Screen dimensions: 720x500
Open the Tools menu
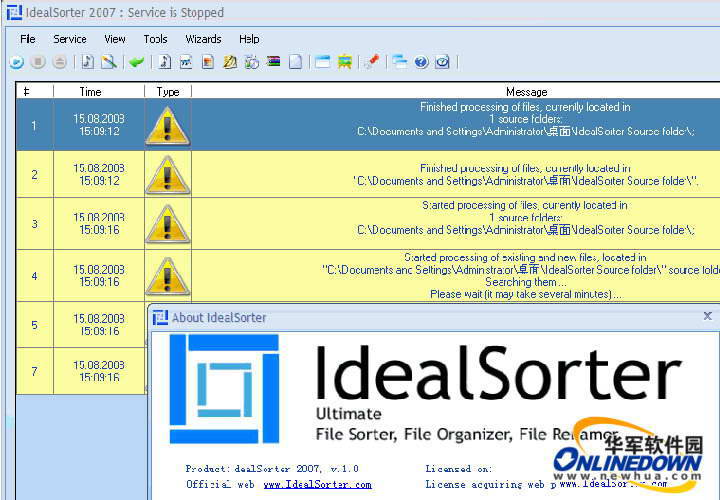pos(155,39)
